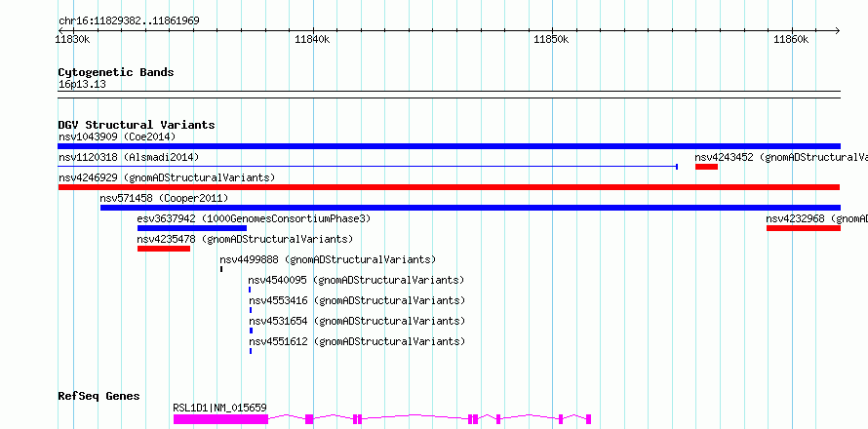Click the Cytogenetic Bands track title
The width and height of the screenshot is (868, 429).
tap(116, 72)
